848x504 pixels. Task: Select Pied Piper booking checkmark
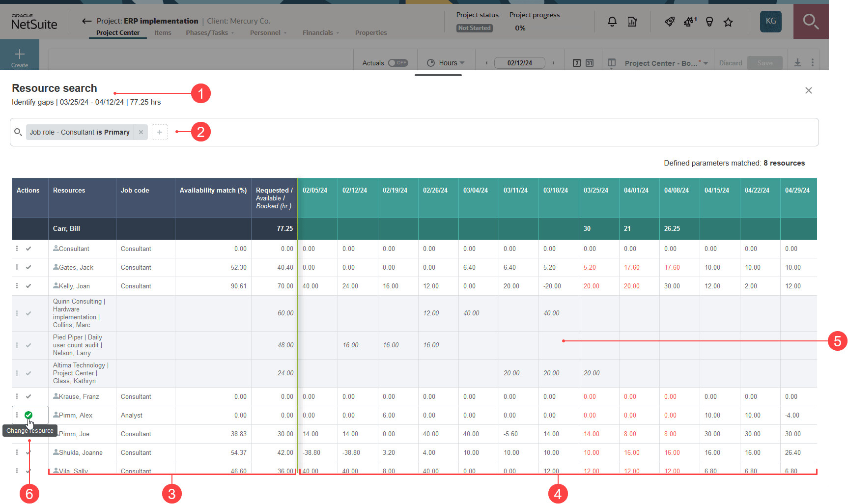click(x=28, y=345)
